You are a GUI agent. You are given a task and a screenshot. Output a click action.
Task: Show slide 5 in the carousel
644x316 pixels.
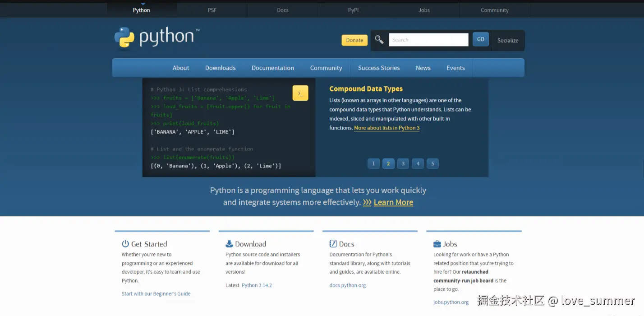[x=432, y=163]
